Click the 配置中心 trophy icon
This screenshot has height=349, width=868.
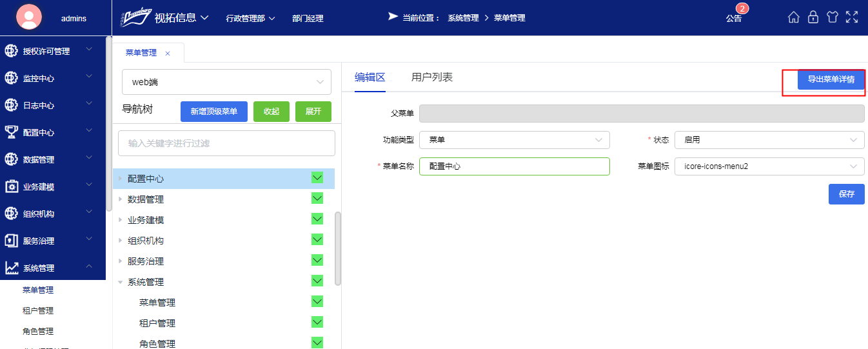(x=12, y=132)
